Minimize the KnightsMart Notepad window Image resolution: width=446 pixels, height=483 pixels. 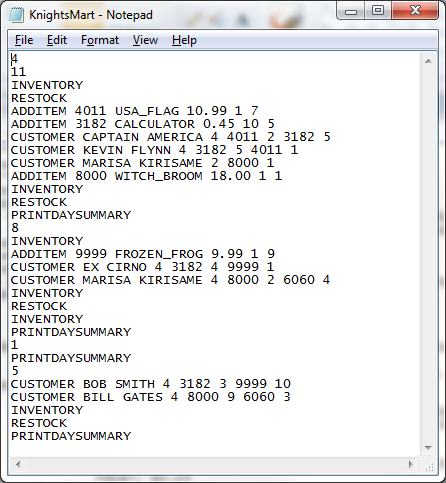tap(351, 11)
